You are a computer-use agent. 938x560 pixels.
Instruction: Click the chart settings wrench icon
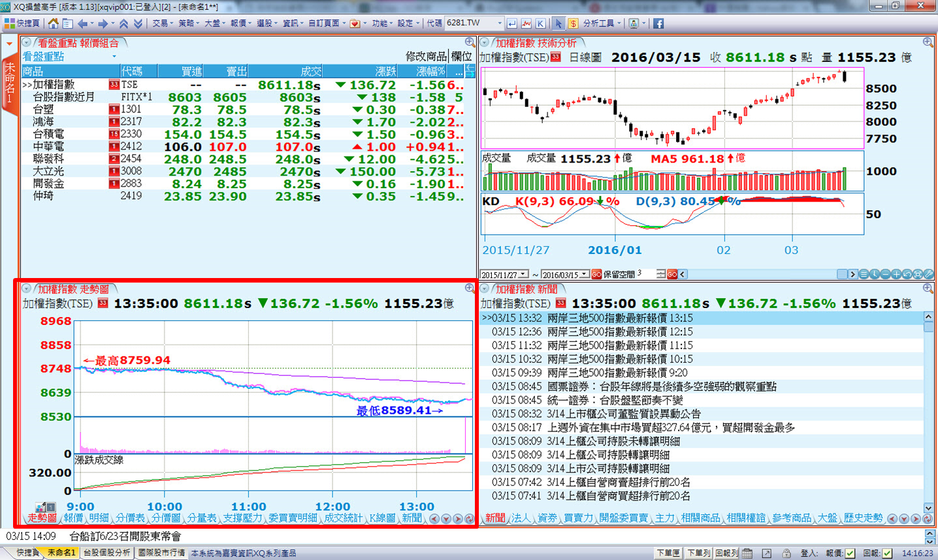click(x=928, y=274)
